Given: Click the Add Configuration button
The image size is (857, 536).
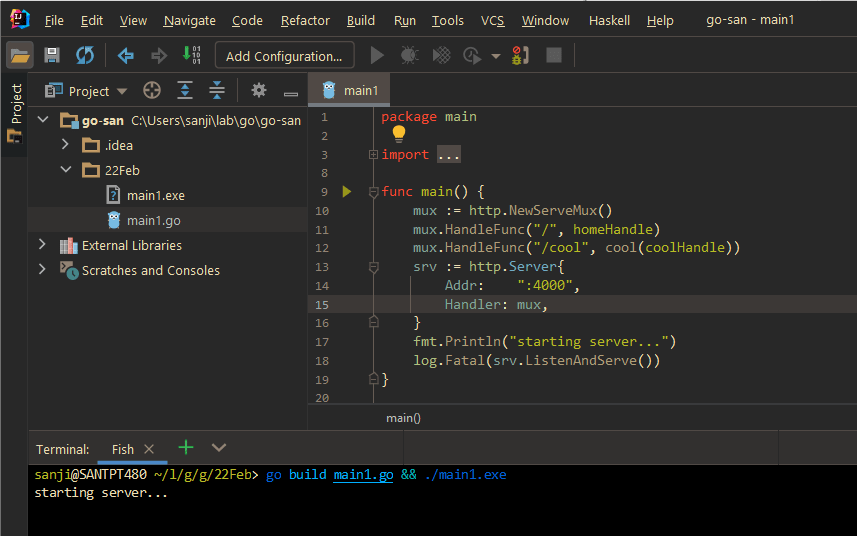Looking at the screenshot, I should pos(284,56).
